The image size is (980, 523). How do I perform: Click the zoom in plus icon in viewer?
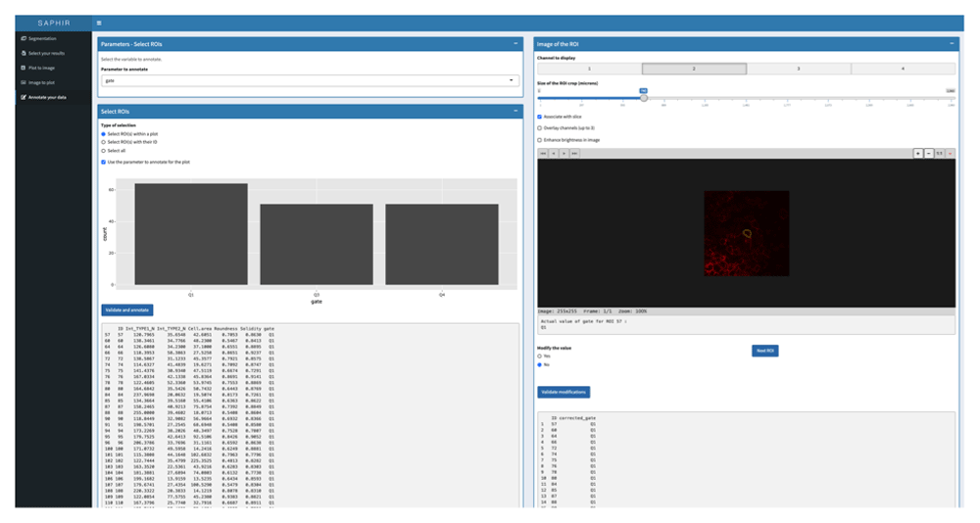coord(917,154)
